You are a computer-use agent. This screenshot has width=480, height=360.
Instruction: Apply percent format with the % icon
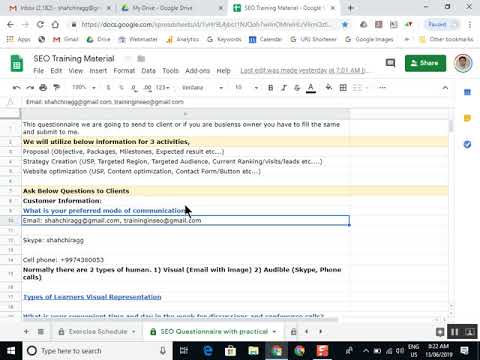pos(121,88)
